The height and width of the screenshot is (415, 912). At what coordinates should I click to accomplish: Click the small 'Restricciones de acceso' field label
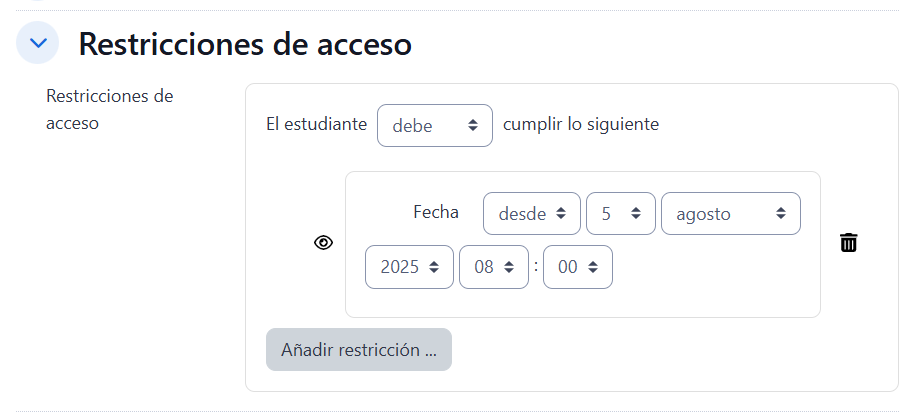pyautogui.click(x=110, y=110)
